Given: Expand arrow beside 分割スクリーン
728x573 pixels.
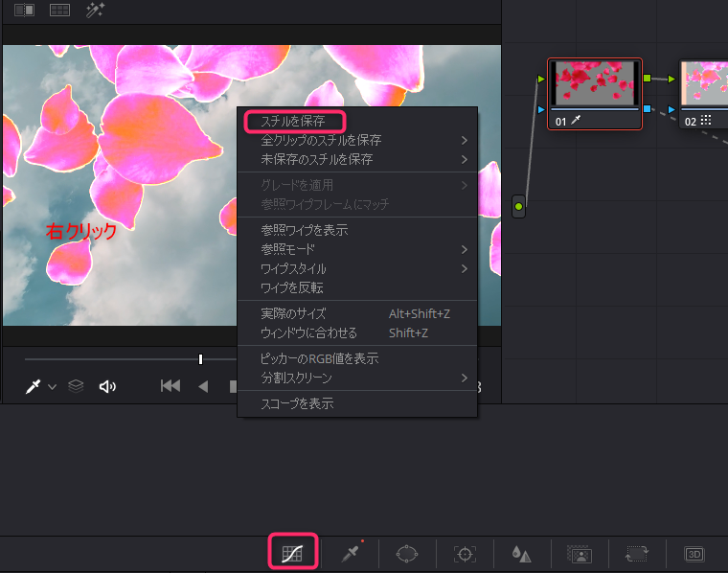Looking at the screenshot, I should click(x=465, y=378).
